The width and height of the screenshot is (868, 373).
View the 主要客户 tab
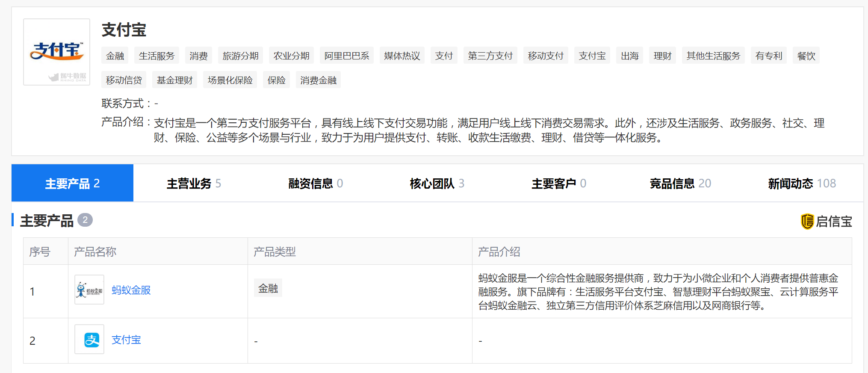(559, 184)
